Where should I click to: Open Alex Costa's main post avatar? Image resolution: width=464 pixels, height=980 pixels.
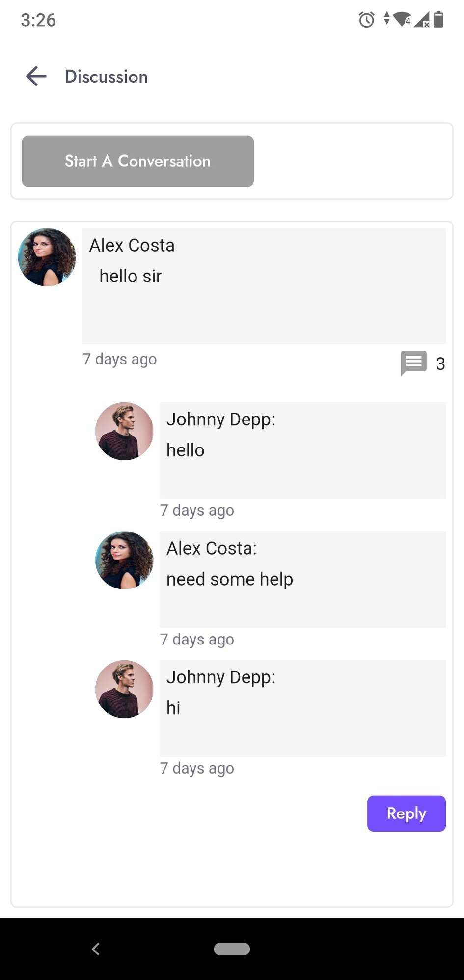[x=47, y=257]
